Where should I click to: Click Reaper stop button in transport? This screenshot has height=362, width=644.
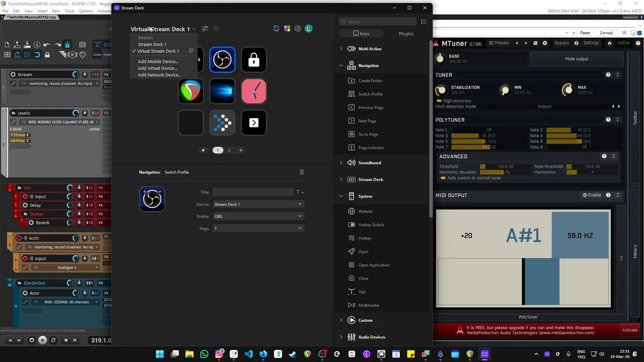click(x=65, y=340)
